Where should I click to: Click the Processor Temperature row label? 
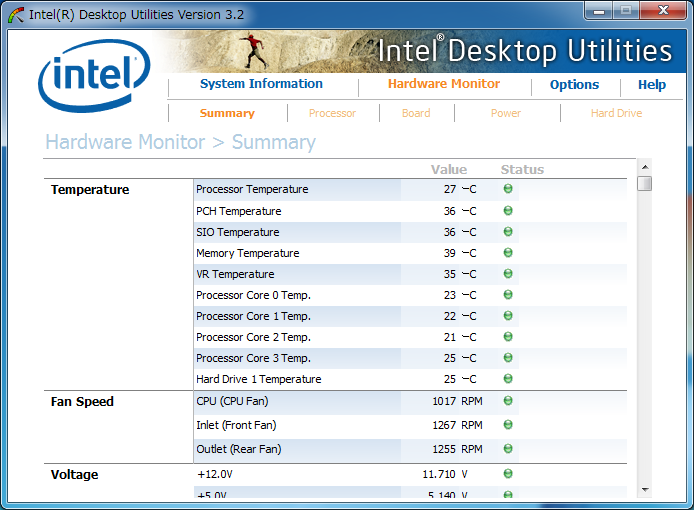(252, 189)
